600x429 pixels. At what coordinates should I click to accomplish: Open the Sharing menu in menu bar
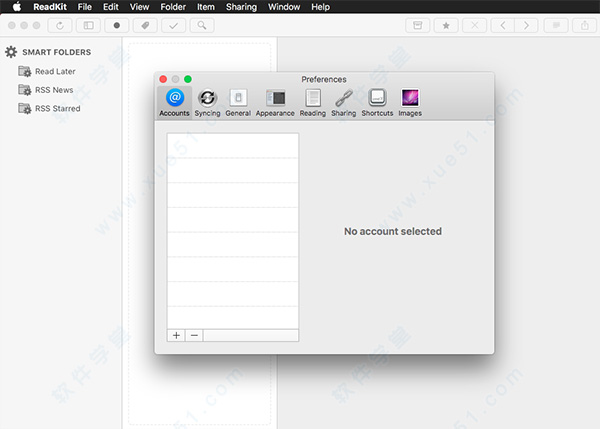[241, 7]
